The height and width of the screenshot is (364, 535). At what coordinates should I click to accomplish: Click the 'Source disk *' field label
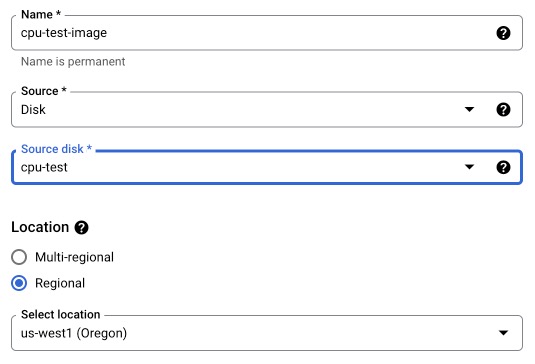(56, 149)
